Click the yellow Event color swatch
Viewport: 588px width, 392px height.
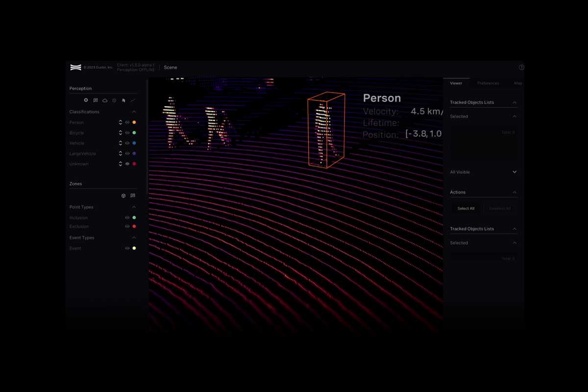tap(134, 248)
